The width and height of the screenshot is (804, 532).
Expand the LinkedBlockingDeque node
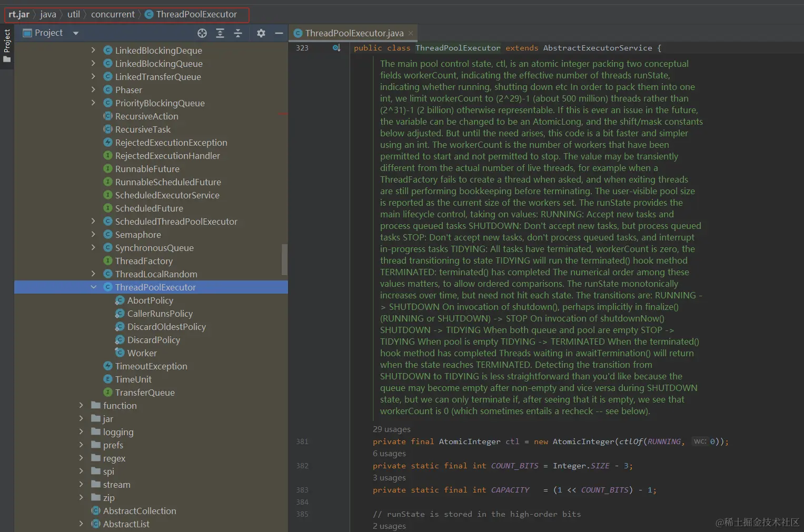coord(93,50)
